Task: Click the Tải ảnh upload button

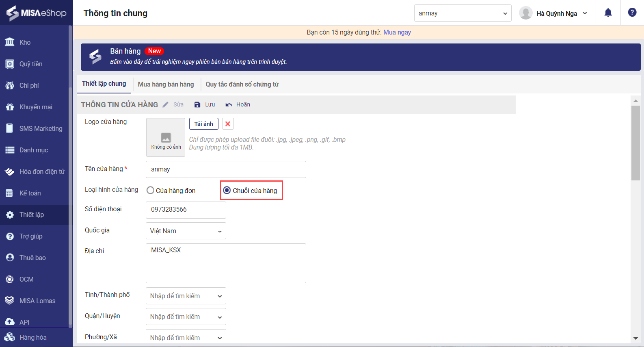Action: pos(203,124)
